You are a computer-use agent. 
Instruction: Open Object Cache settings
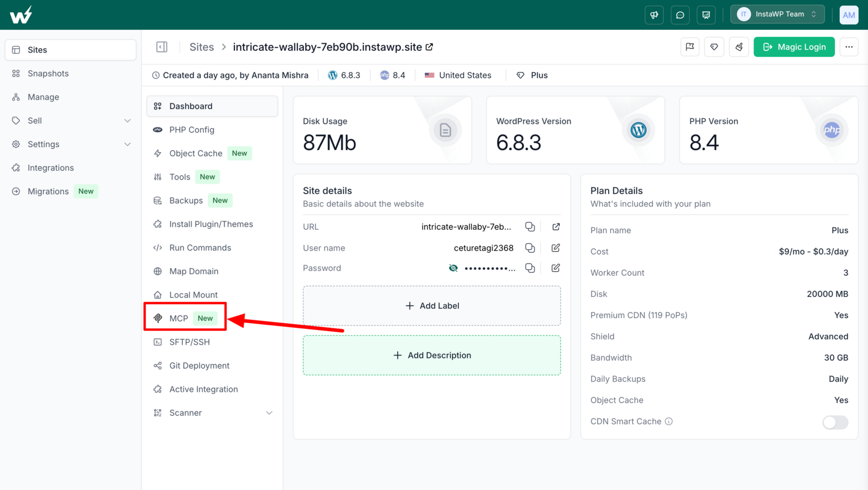212,153
